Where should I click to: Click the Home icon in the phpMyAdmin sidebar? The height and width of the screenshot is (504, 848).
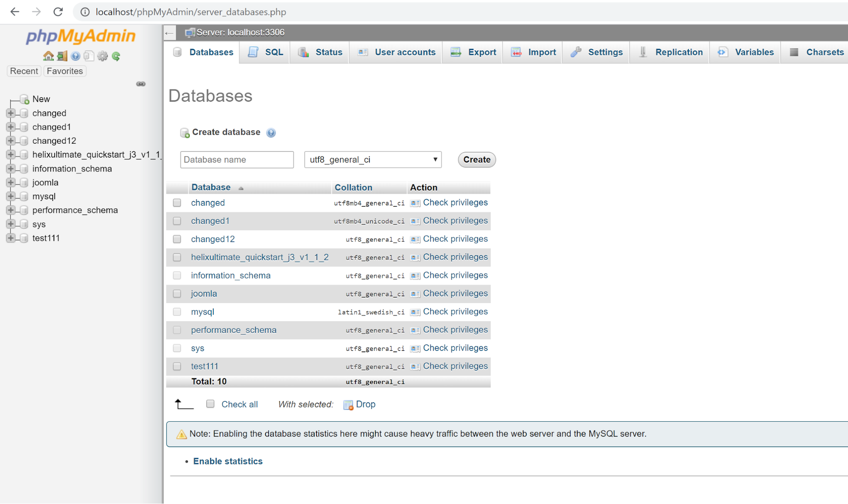48,56
